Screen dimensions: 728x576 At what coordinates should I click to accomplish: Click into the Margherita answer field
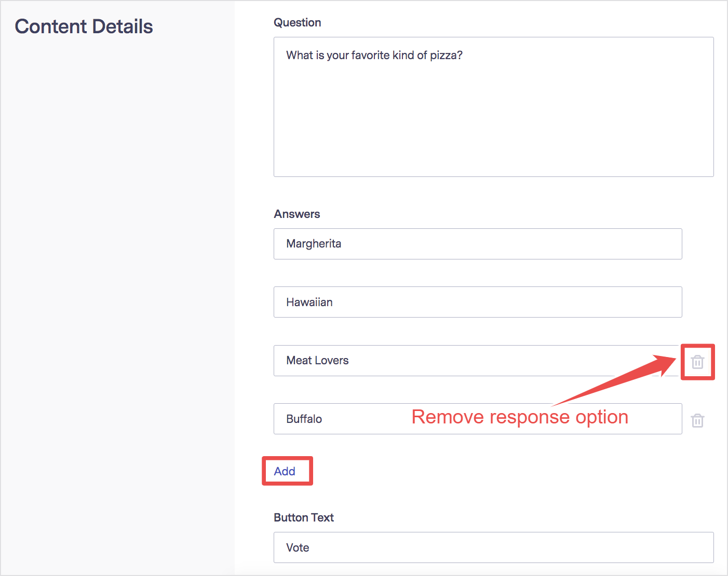coord(478,244)
